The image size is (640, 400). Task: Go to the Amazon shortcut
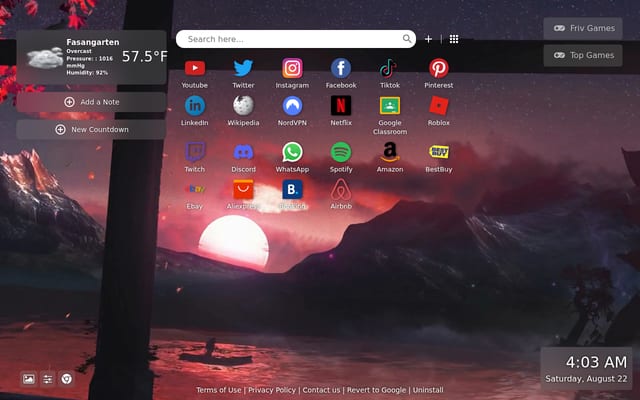click(x=390, y=152)
